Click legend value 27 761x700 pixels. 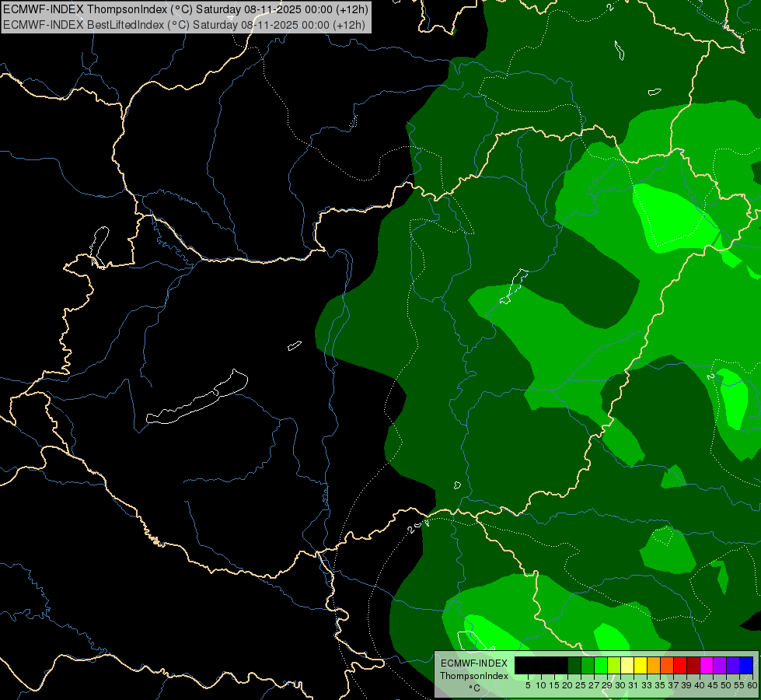pyautogui.click(x=594, y=685)
